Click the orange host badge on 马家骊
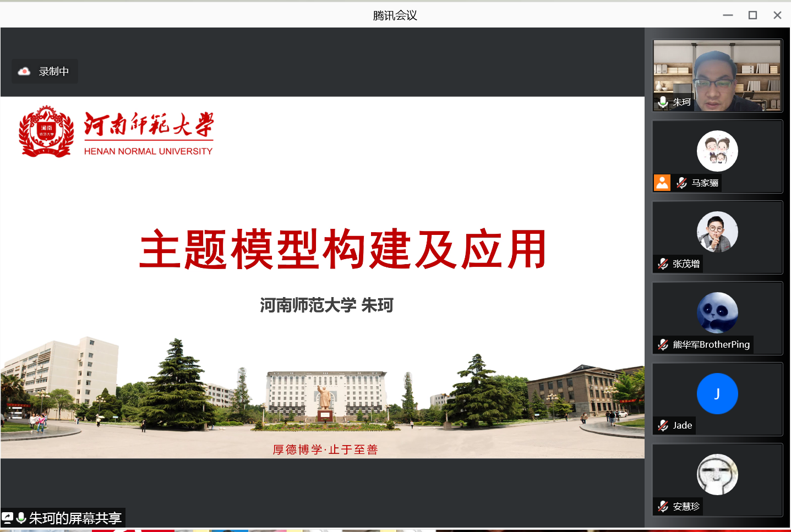The image size is (791, 532). click(x=662, y=183)
